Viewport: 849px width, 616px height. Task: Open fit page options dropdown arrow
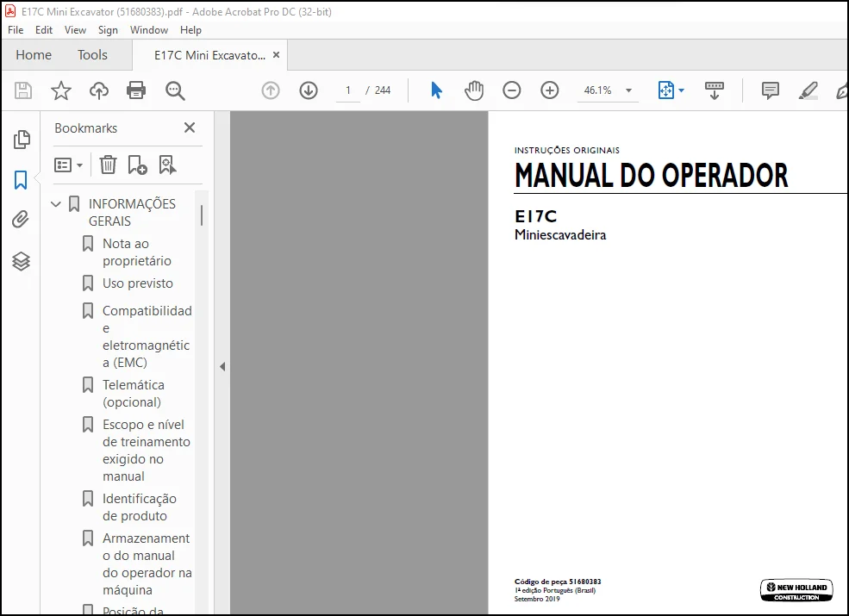coord(681,90)
